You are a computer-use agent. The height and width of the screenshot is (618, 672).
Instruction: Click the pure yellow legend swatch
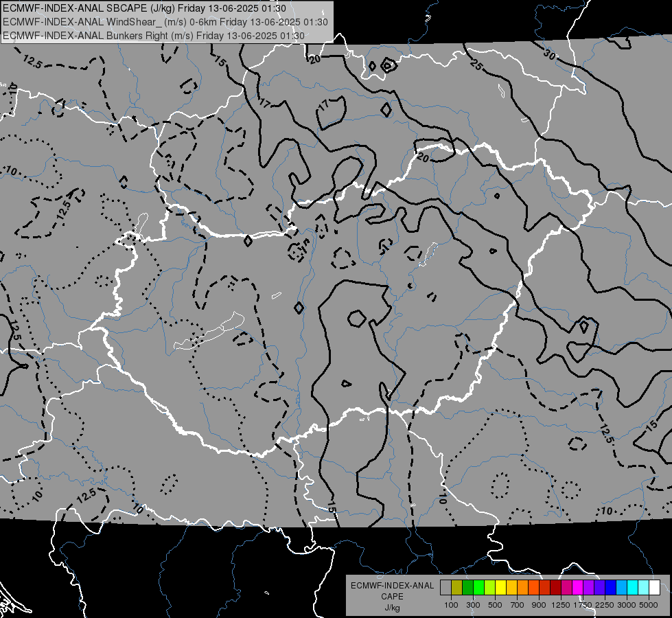(x=500, y=588)
